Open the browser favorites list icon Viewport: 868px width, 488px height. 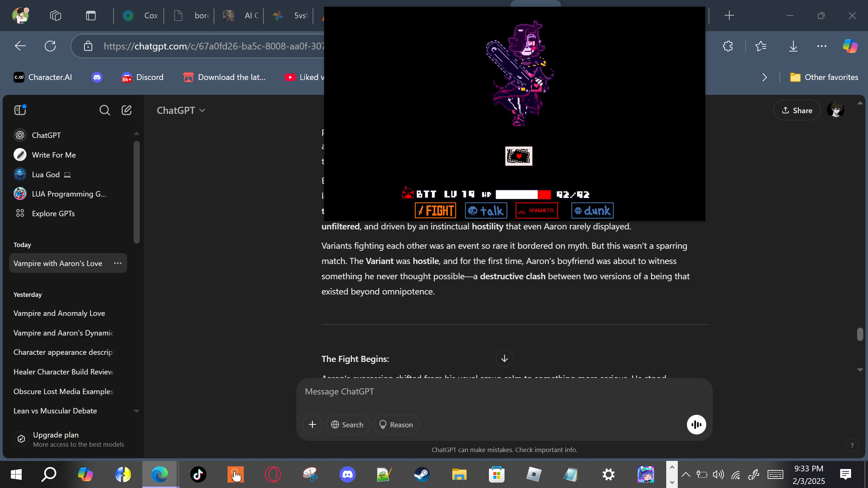click(x=761, y=46)
